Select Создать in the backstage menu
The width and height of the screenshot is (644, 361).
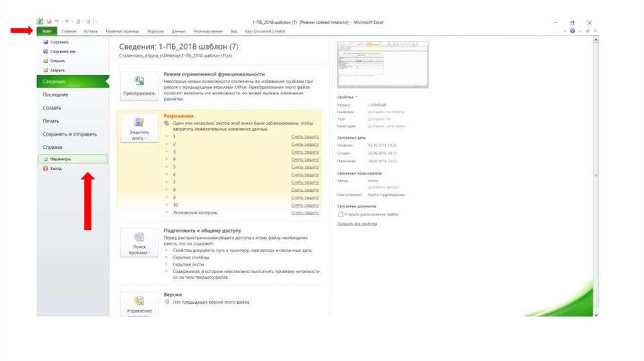point(52,108)
